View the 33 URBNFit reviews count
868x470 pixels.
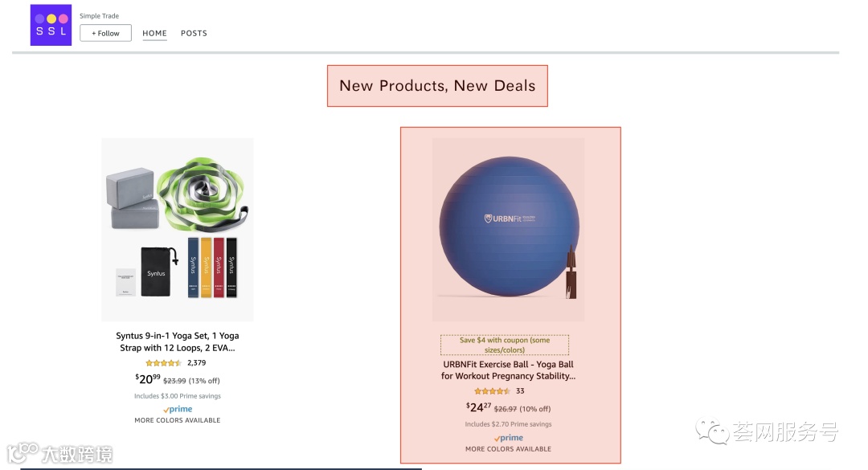coord(520,390)
